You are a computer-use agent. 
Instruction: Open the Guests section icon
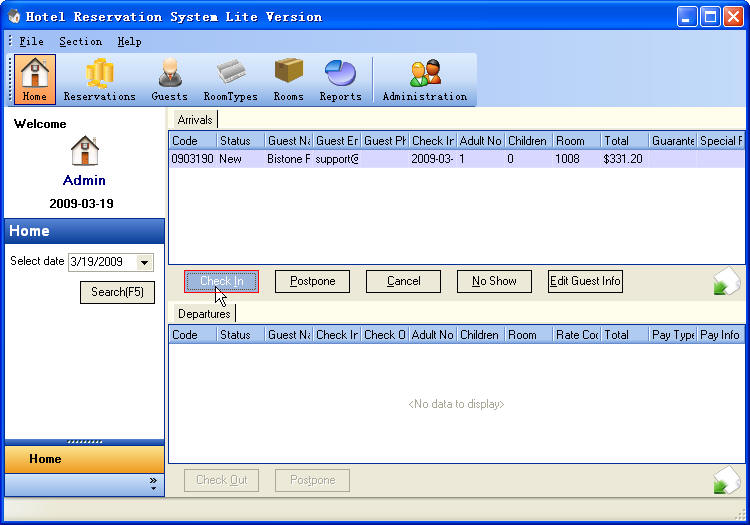[x=169, y=79]
